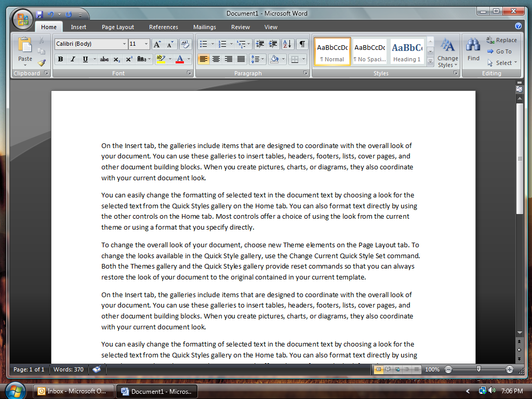Apply the red font color
532x399 pixels.
(x=180, y=59)
